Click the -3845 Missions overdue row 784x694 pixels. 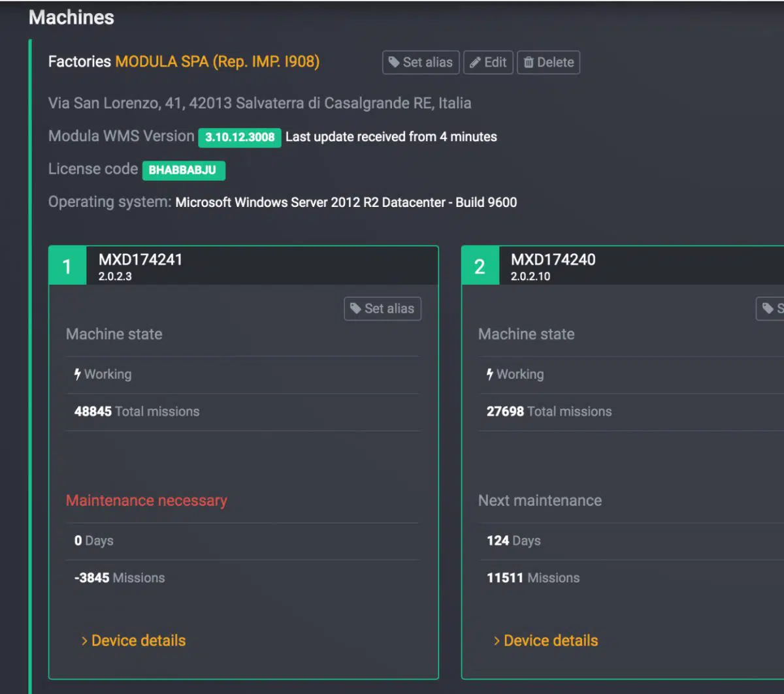[120, 578]
